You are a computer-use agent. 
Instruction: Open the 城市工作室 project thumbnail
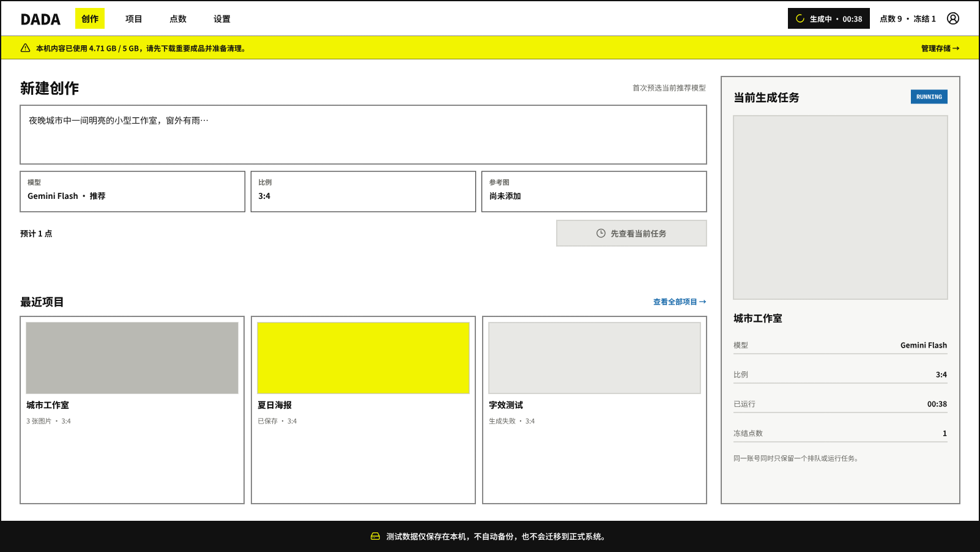click(x=132, y=358)
